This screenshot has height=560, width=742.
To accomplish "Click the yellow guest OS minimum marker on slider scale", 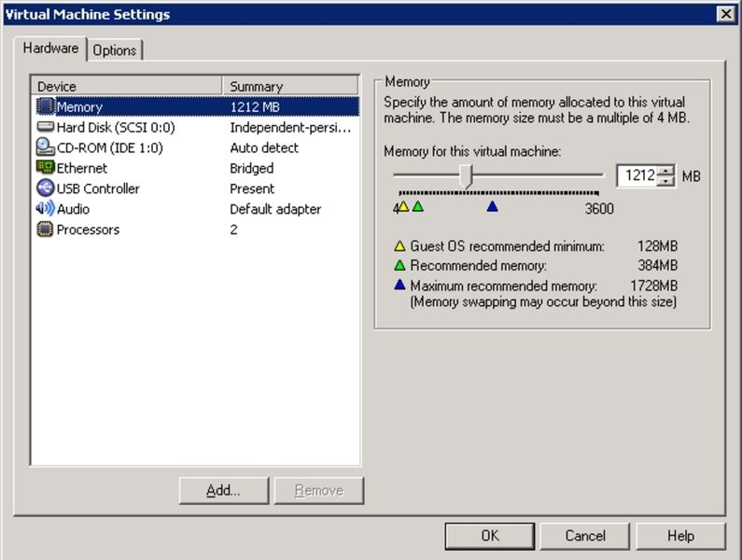I will 403,206.
